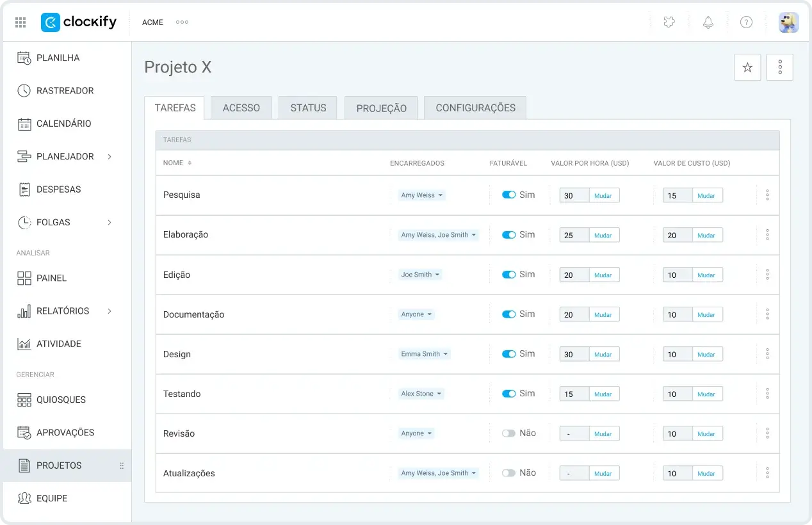Expand Relatórios submenu chevron
Screen dimensions: 812x525
coord(110,311)
